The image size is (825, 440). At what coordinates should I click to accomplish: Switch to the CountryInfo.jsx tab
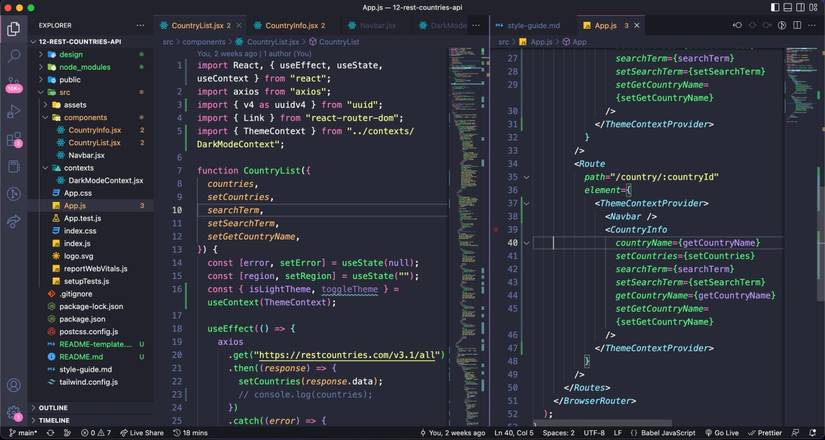click(292, 25)
